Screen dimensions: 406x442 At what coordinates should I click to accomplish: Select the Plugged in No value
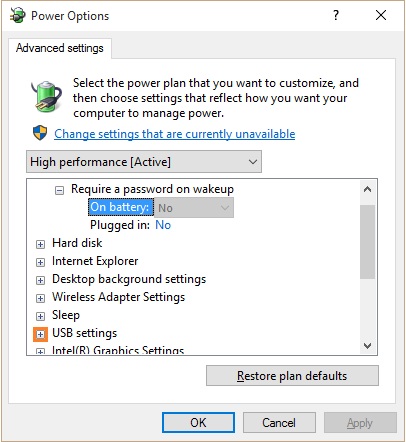pyautogui.click(x=163, y=225)
